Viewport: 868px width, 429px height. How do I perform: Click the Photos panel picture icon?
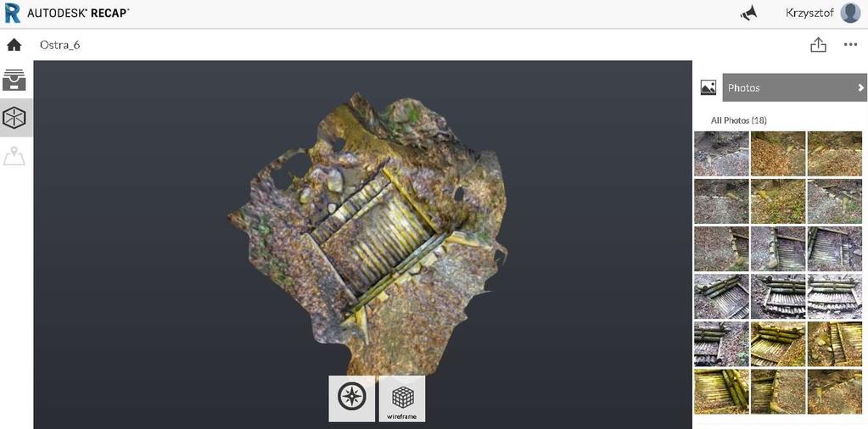pos(708,87)
